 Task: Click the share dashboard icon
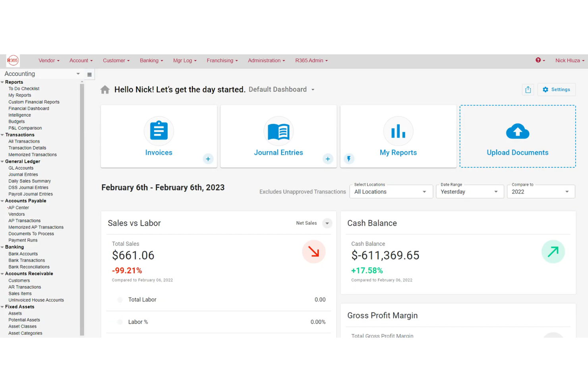pyautogui.click(x=528, y=90)
